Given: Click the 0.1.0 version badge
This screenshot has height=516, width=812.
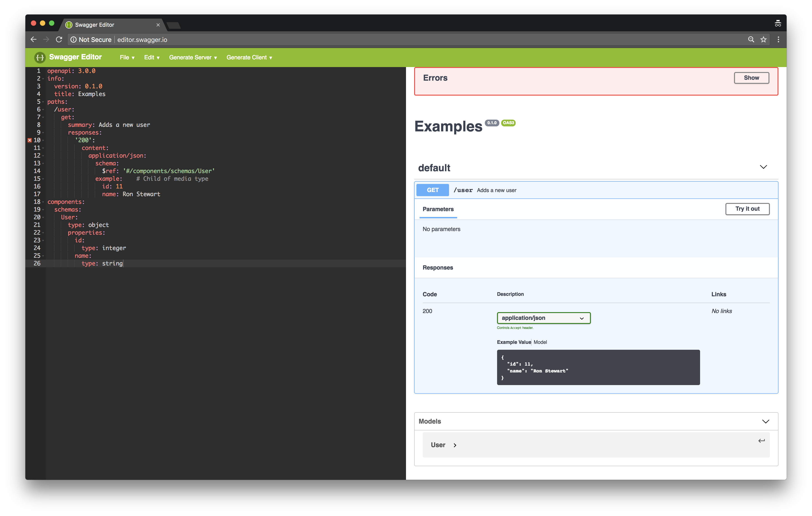Looking at the screenshot, I should click(x=492, y=123).
